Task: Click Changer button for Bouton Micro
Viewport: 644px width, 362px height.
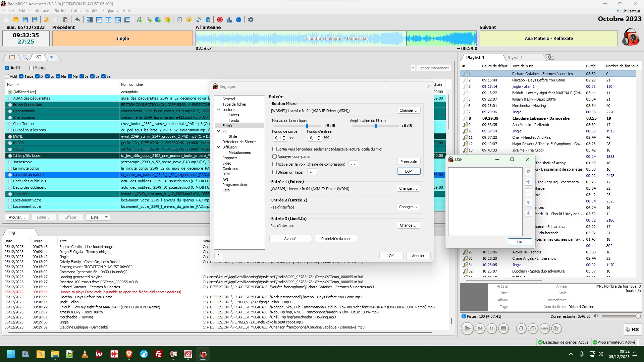Action: point(409,110)
